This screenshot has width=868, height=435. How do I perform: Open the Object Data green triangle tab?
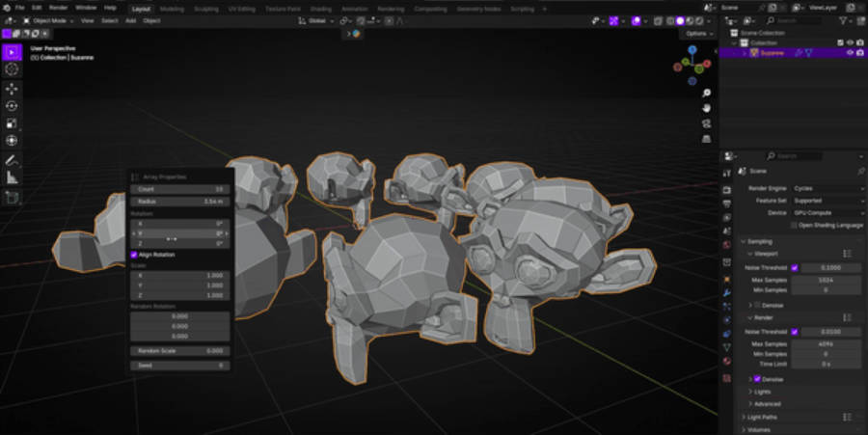coord(727,347)
